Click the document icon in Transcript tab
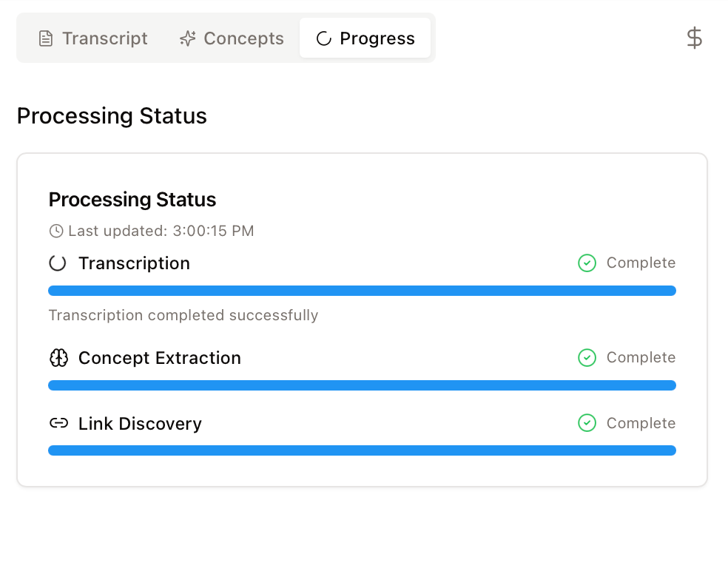 [46, 38]
